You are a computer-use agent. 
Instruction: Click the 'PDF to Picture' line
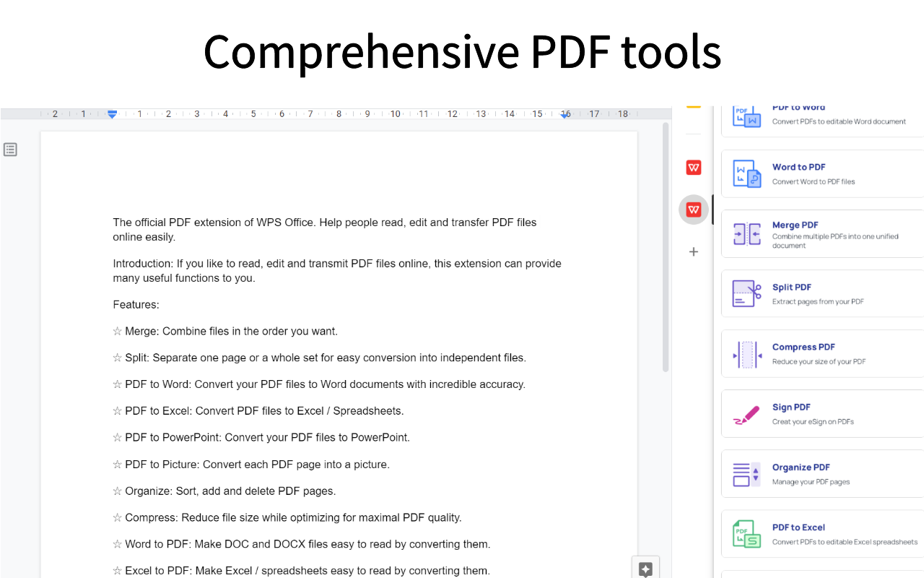[x=251, y=465]
